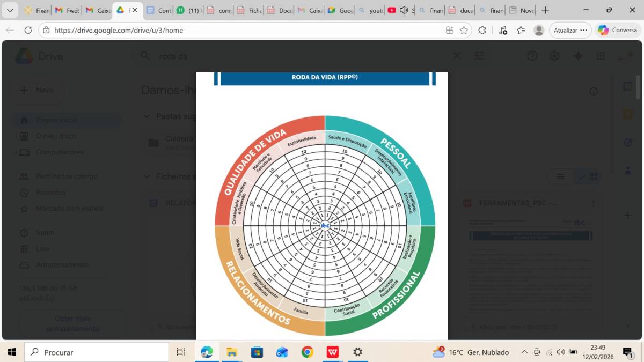Open the browser extensions puzzle icon
This screenshot has width=644, height=362.
point(482,31)
